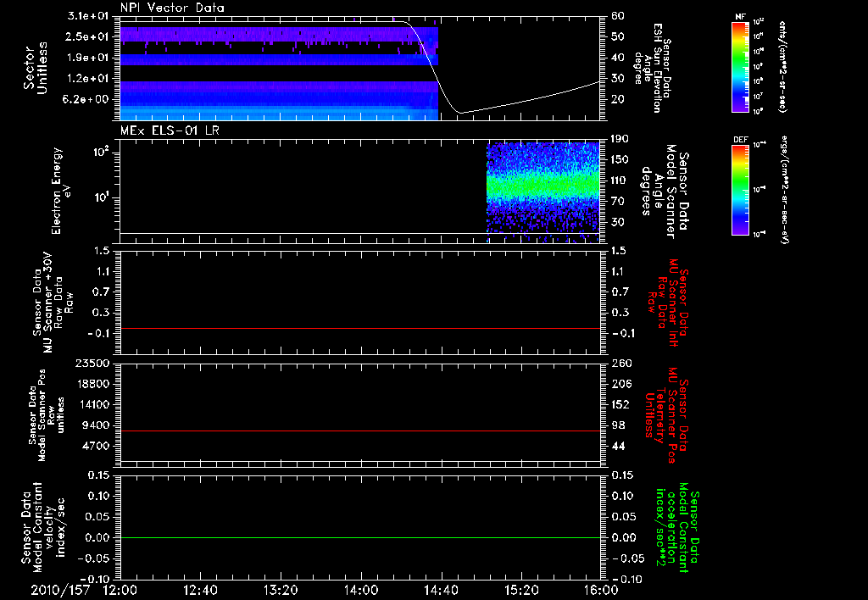Select the "Electron Energy eV" axis title
868x600 pixels.
coord(60,191)
